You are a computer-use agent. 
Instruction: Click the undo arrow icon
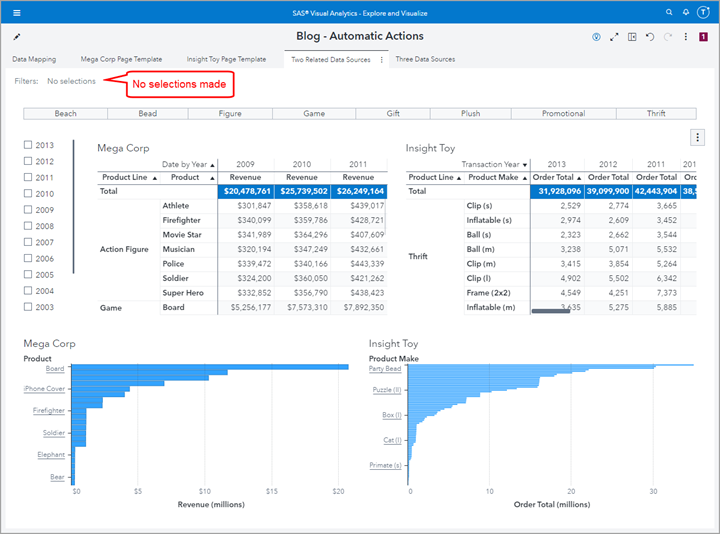pos(650,37)
